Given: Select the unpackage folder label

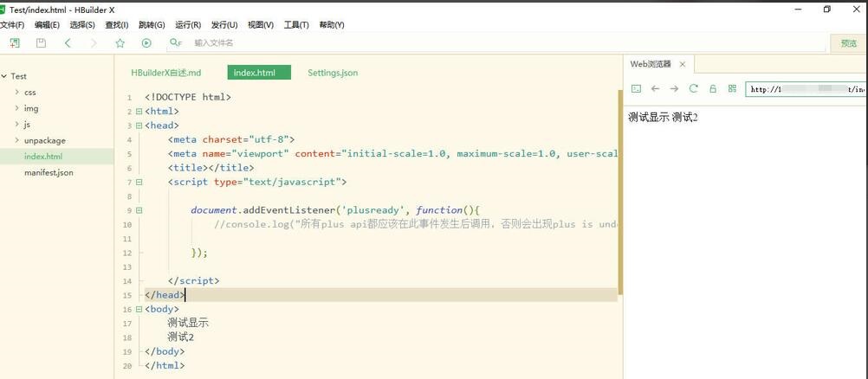Looking at the screenshot, I should [45, 140].
